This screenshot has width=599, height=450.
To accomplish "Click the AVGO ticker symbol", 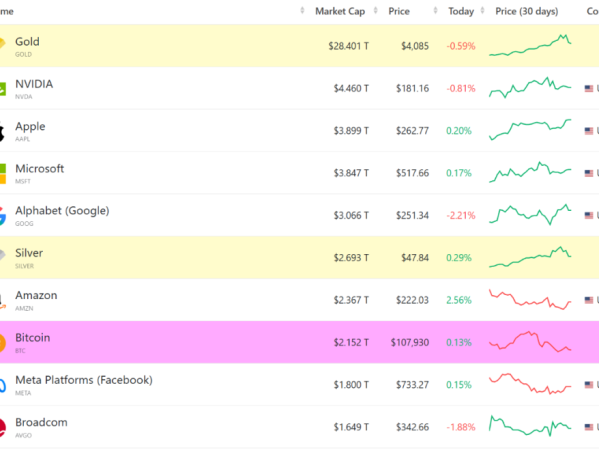I will [23, 435].
